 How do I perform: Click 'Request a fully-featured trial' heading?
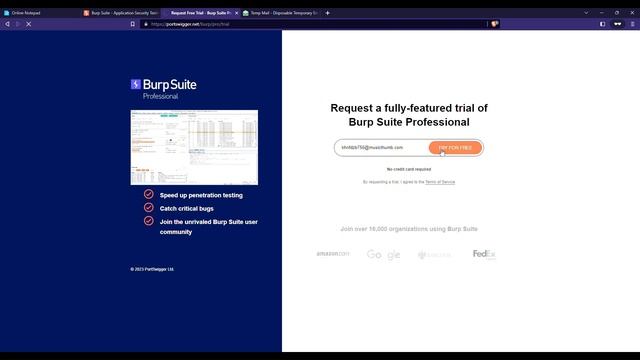[x=409, y=115]
